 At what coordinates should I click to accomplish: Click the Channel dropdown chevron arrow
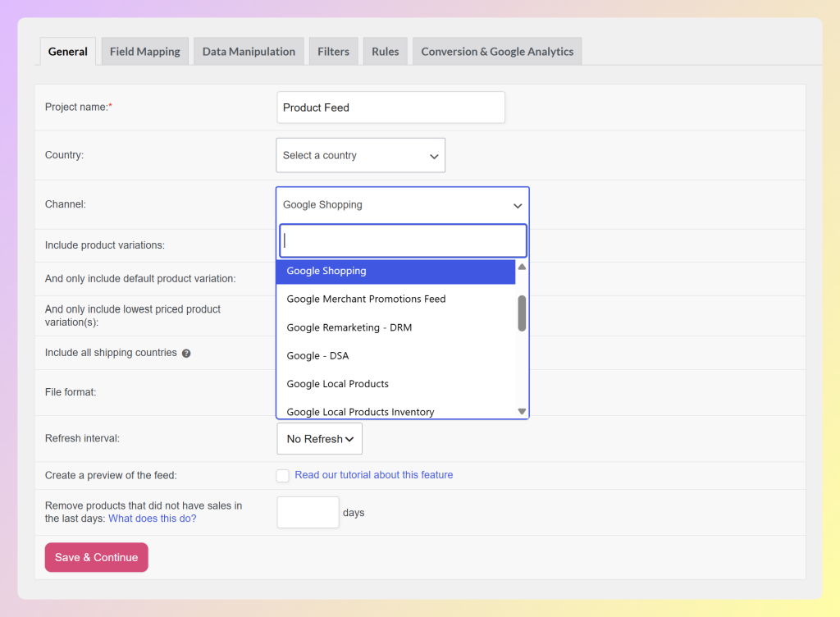coord(518,206)
